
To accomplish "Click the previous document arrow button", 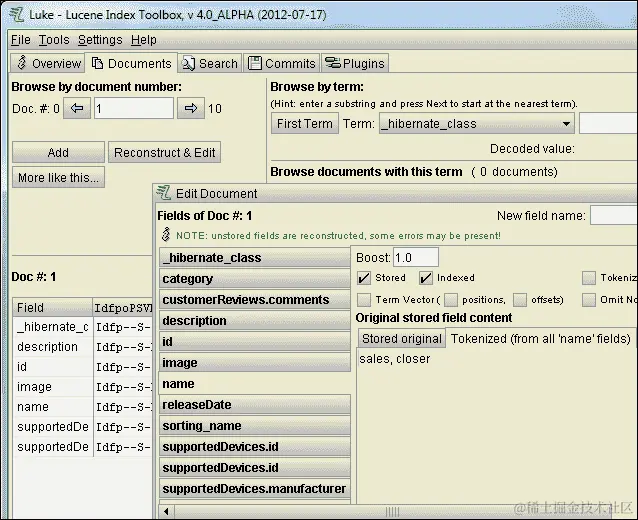I will coord(77,108).
